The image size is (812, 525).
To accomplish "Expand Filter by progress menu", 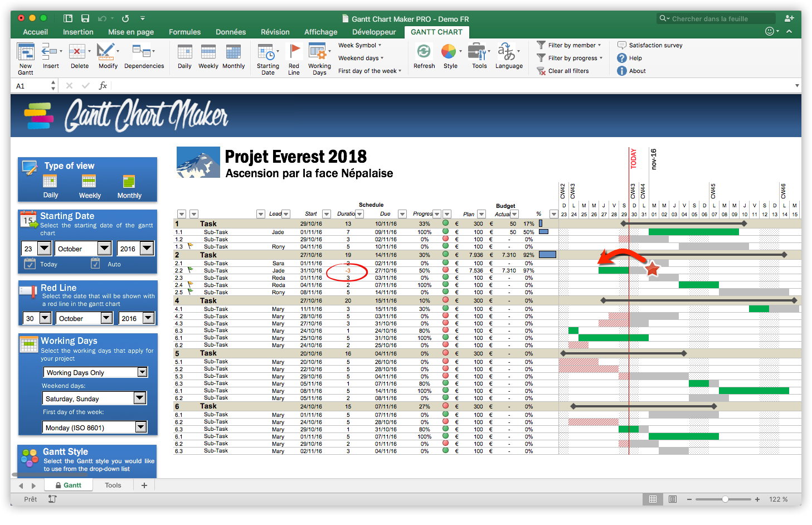I will (x=570, y=58).
